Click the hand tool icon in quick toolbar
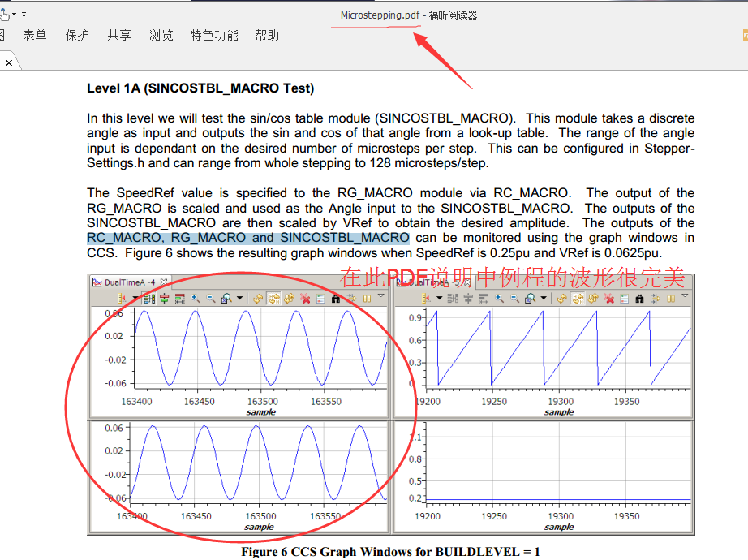The image size is (748, 560). point(4,15)
